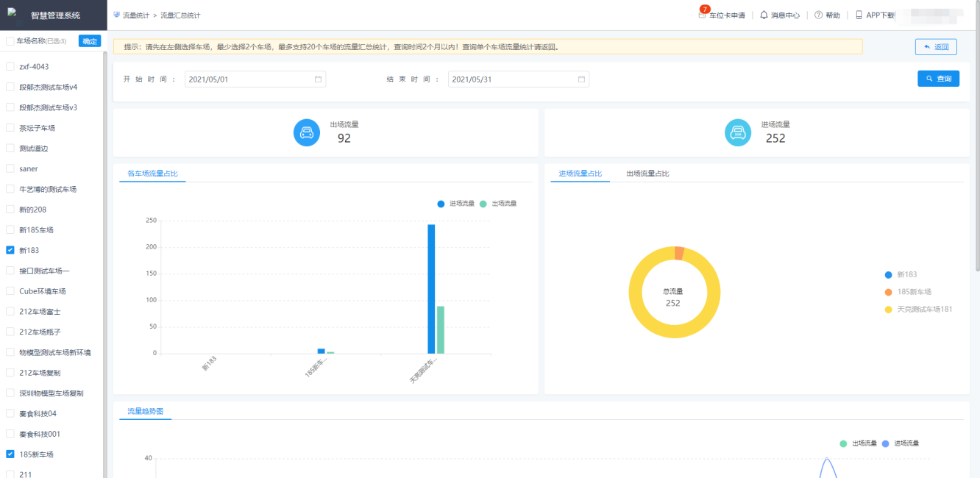980x478 pixels.
Task: Click the 新185车场 list item
Action: click(x=36, y=230)
